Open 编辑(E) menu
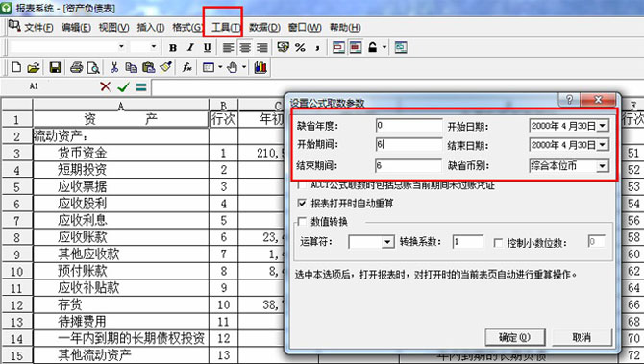This screenshot has width=644, height=364. coord(76,28)
